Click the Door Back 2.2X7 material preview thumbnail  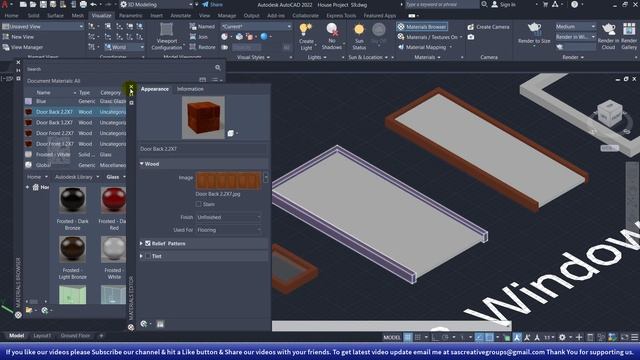pos(203,118)
